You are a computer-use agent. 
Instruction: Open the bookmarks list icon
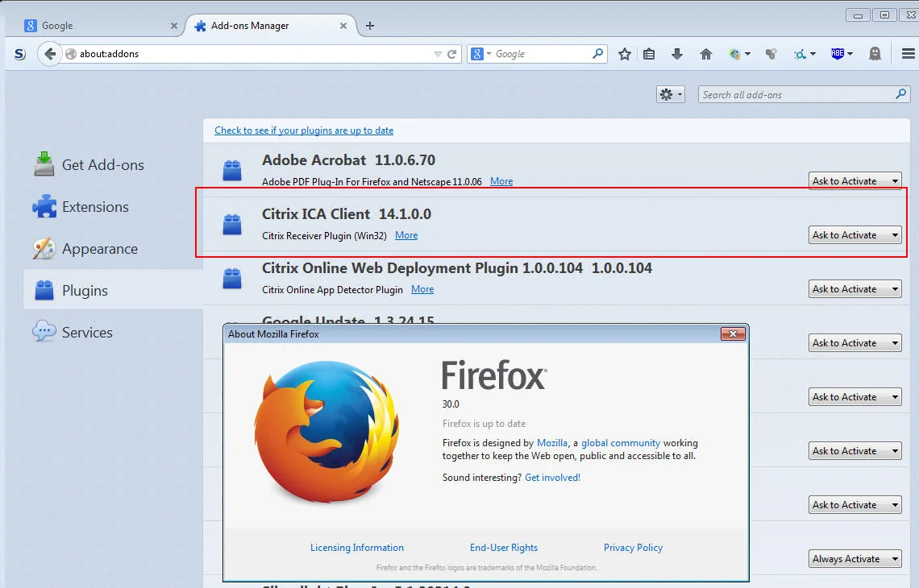tap(649, 54)
